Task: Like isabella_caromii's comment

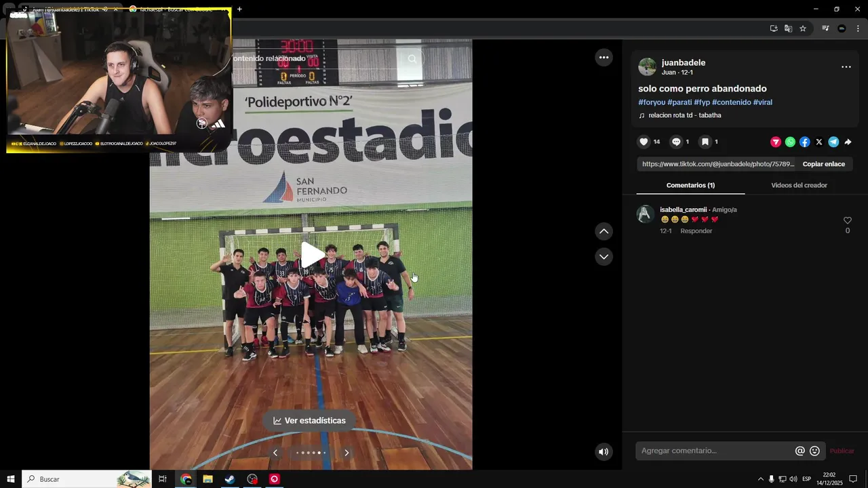Action: click(847, 221)
